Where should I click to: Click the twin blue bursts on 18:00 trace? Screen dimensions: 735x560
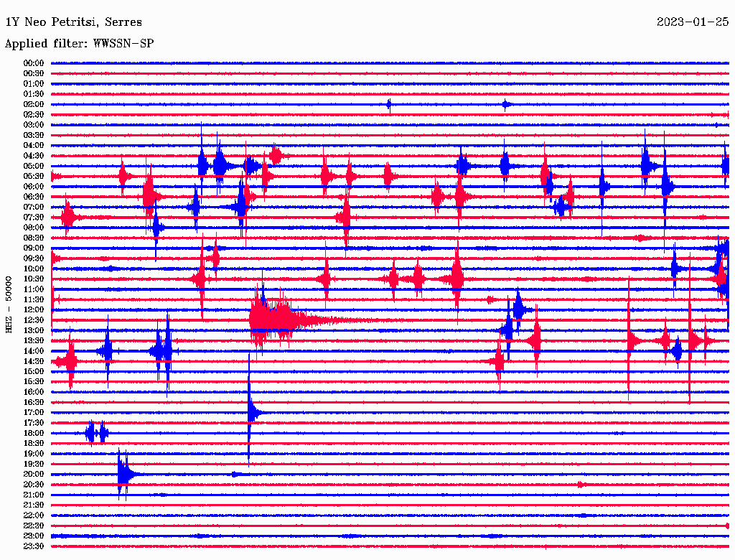coord(97,434)
